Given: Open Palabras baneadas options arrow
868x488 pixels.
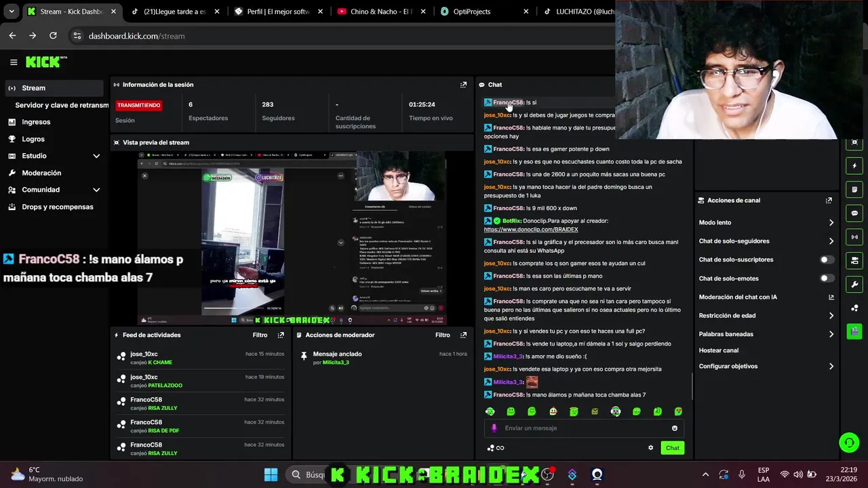Looking at the screenshot, I should pos(831,334).
